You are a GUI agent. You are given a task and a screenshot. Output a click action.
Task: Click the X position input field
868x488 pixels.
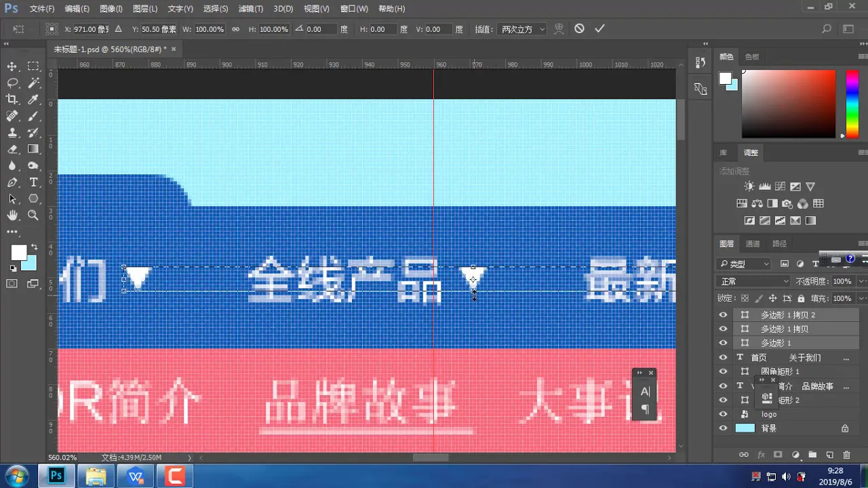(x=91, y=29)
